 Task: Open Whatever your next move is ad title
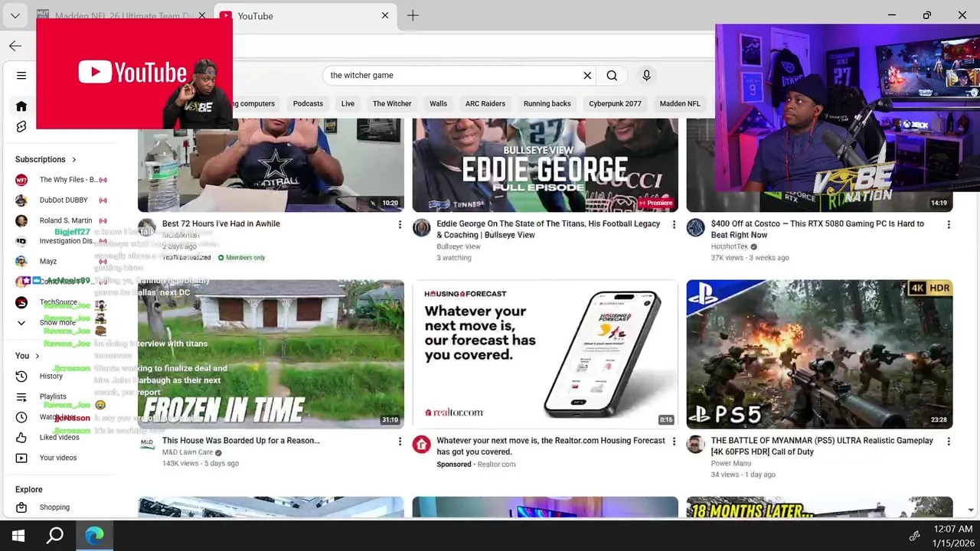[550, 446]
